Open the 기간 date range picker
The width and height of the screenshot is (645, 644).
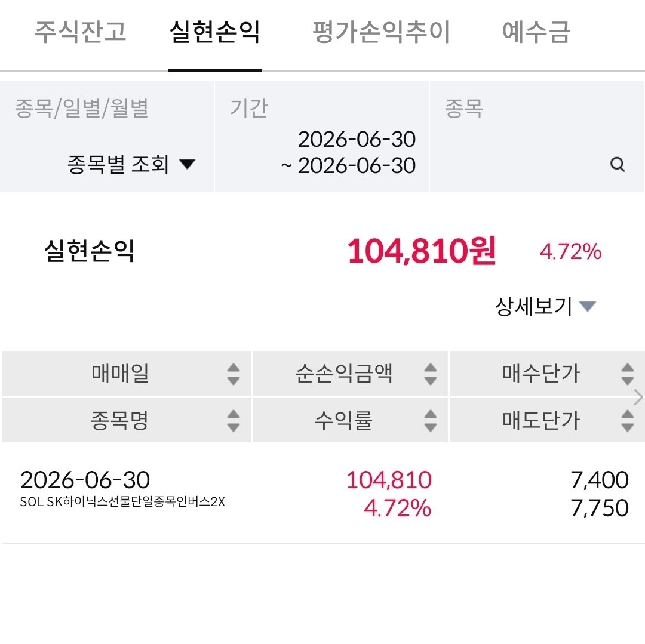pyautogui.click(x=322, y=137)
